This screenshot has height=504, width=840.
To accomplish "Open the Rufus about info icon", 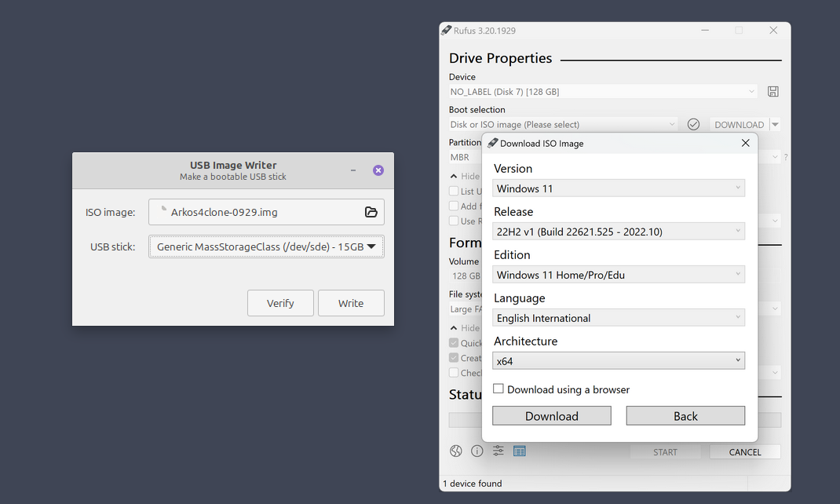I will coord(477,451).
